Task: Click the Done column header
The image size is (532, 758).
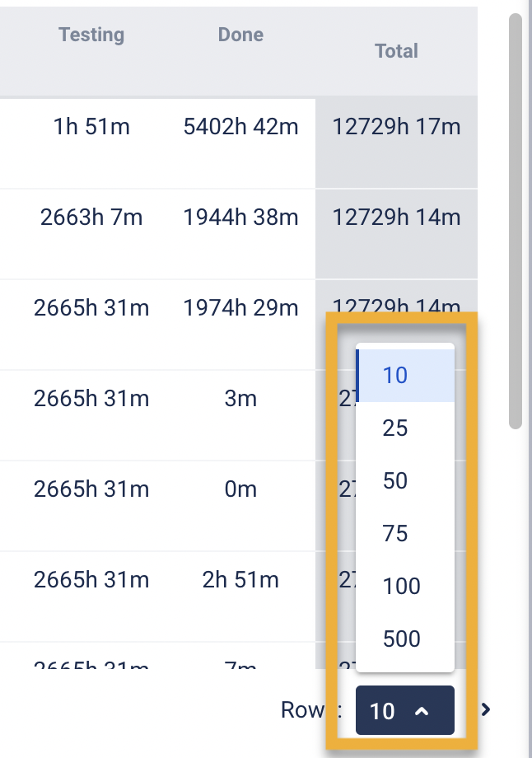Action: pos(240,35)
